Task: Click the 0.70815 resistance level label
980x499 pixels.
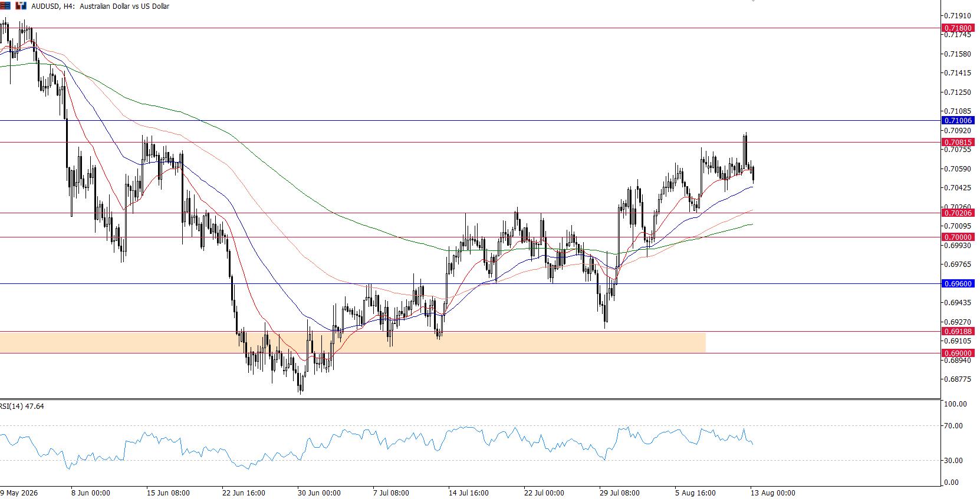Action: point(958,142)
